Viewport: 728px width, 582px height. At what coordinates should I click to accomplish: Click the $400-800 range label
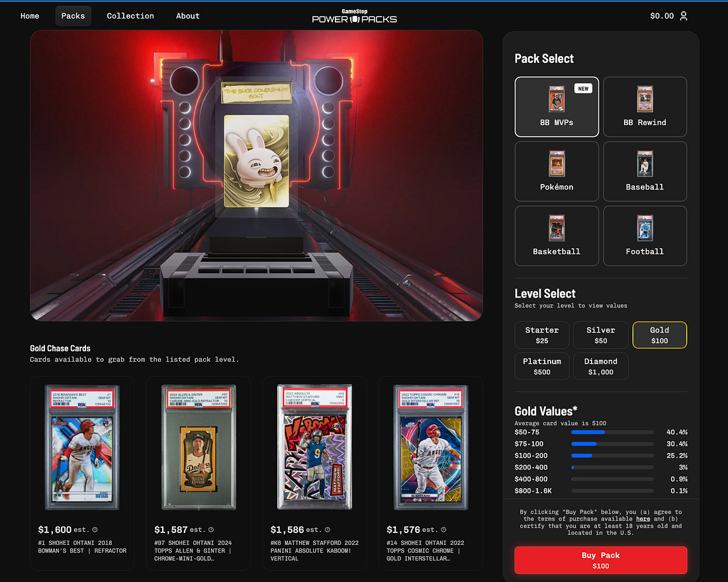(531, 479)
